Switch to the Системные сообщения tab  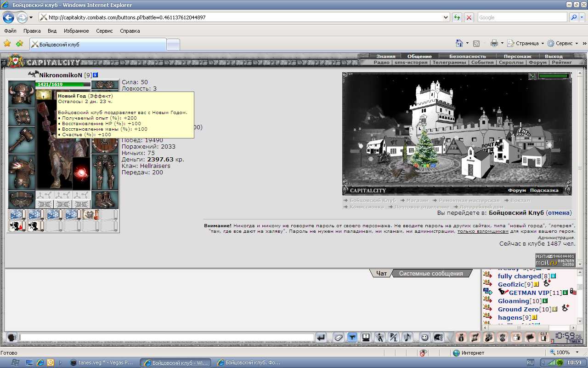point(431,273)
